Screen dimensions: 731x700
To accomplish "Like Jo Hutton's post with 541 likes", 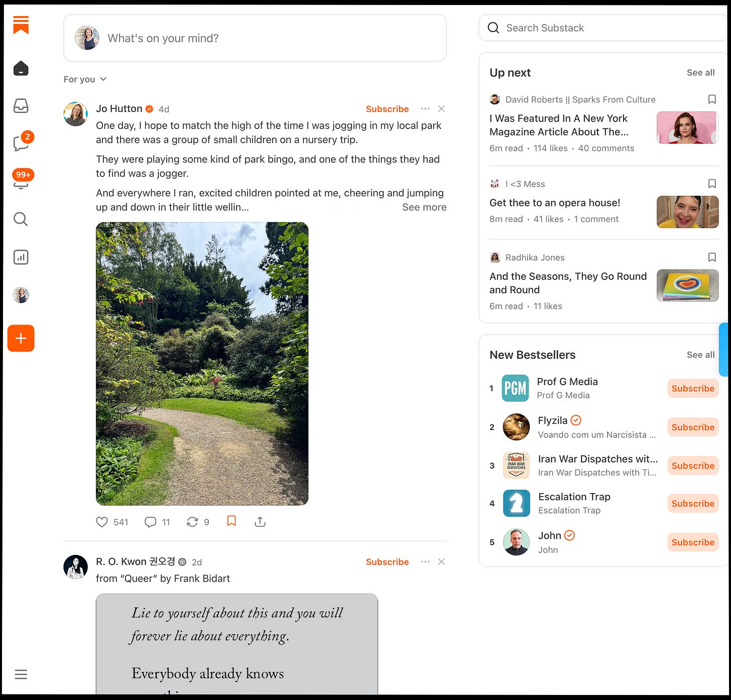I will (x=112, y=522).
